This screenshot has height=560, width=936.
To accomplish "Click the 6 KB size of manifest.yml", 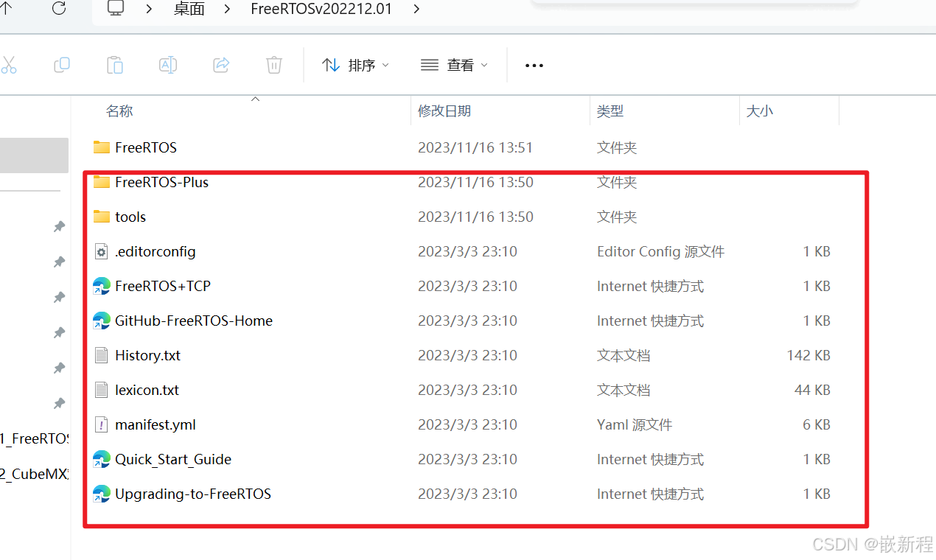I will coord(817,424).
